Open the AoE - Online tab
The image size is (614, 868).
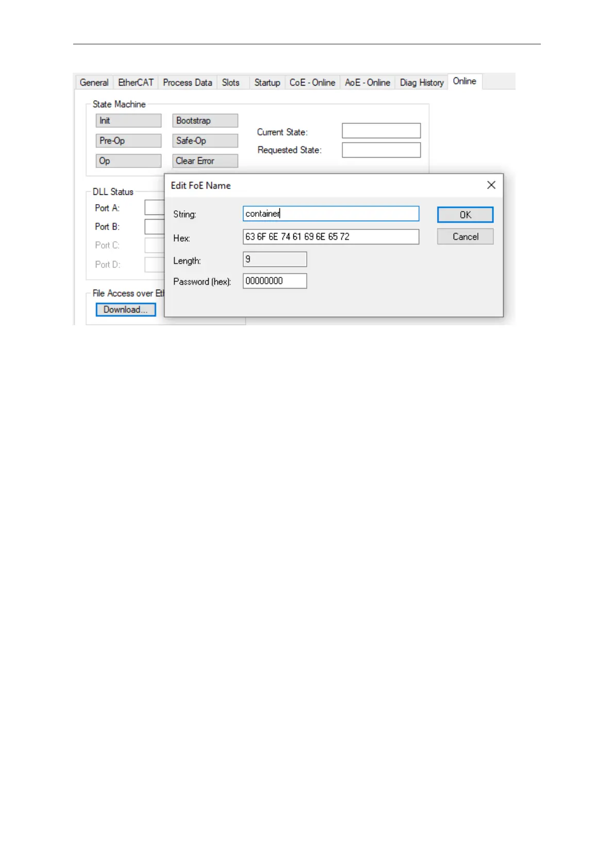(367, 82)
